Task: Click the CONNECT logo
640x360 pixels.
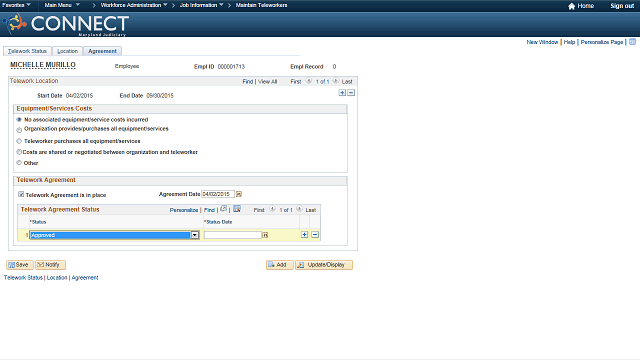Action: pyautogui.click(x=66, y=24)
